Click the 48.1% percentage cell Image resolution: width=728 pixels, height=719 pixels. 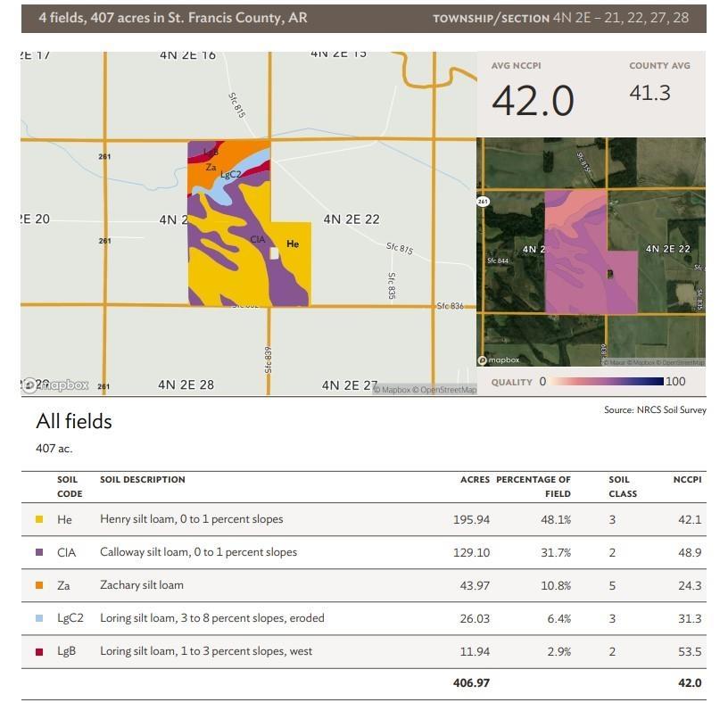pyautogui.click(x=556, y=519)
